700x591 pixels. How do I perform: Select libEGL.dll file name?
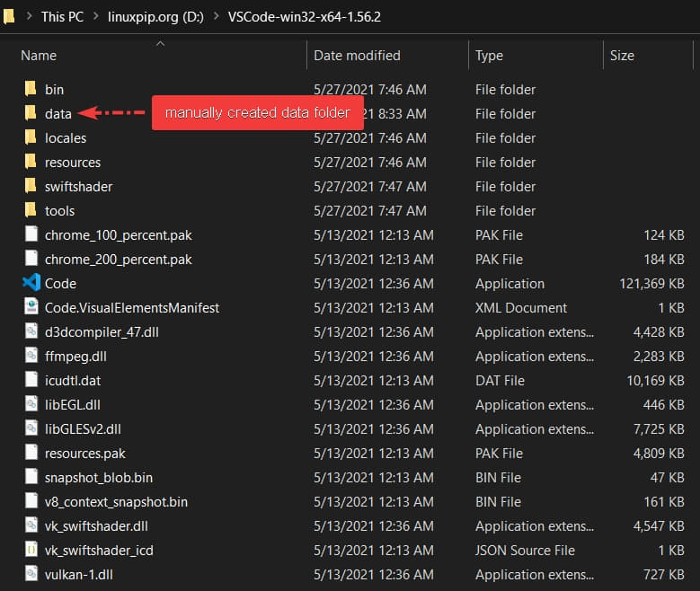click(x=72, y=404)
